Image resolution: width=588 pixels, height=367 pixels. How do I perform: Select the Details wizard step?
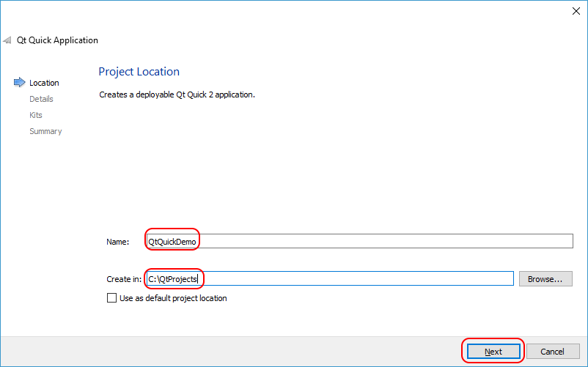pyautogui.click(x=41, y=99)
